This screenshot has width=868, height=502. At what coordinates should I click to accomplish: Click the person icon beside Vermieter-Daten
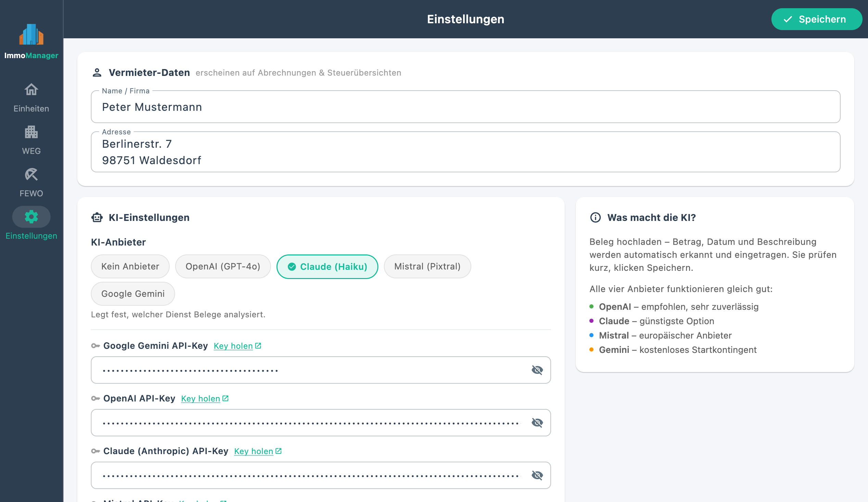pos(97,72)
